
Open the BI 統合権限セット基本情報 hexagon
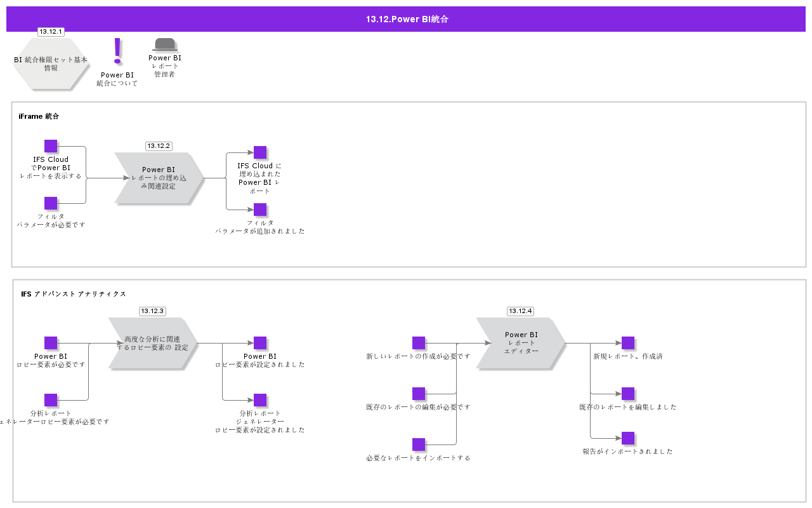click(51, 63)
